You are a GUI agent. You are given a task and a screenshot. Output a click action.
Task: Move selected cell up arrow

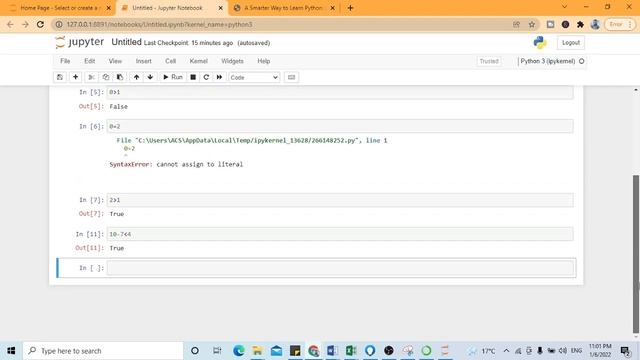[136, 77]
